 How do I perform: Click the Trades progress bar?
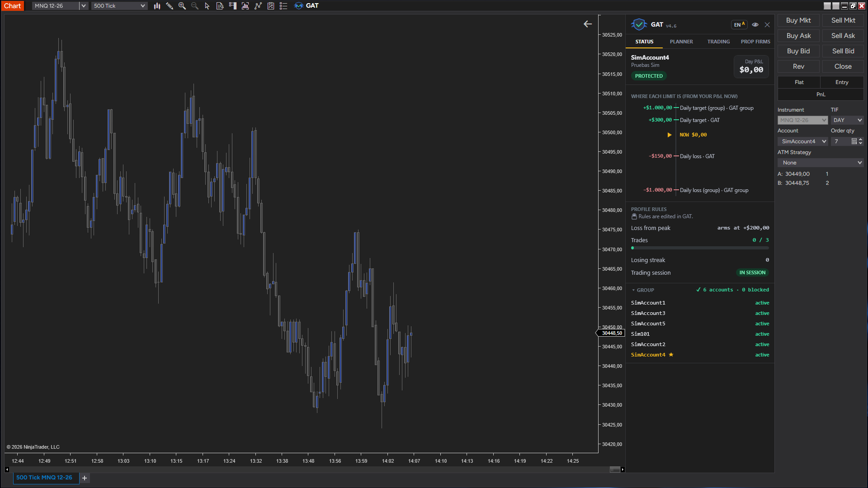tap(700, 248)
